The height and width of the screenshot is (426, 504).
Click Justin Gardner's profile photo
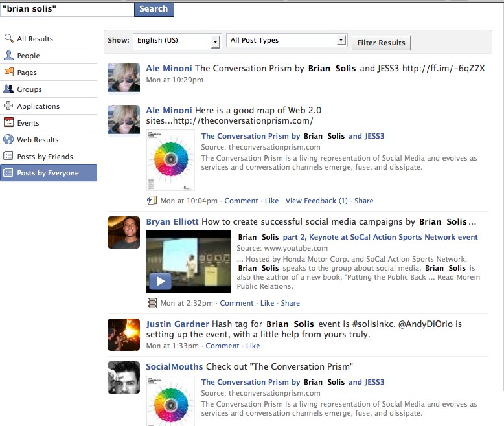[124, 335]
